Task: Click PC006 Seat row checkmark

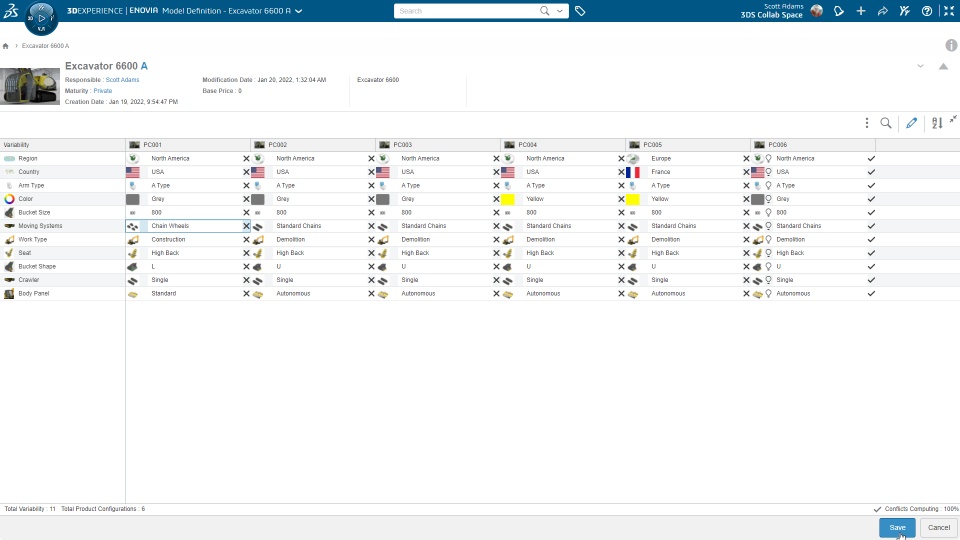Action: 871,253
